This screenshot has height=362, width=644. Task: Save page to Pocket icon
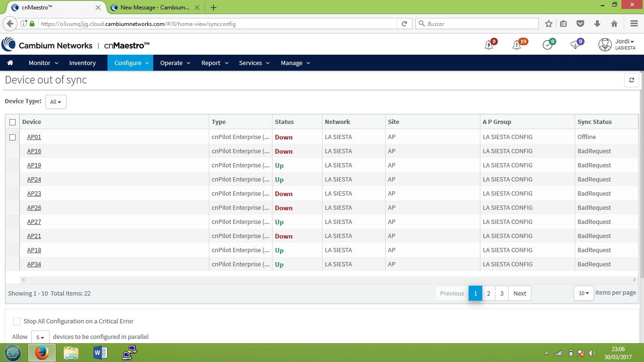point(581,24)
